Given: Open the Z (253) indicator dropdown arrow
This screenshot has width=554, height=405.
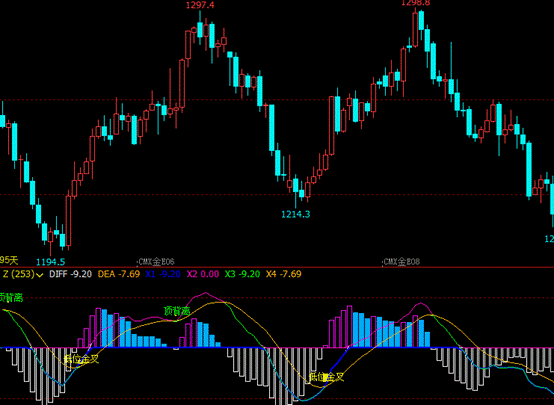Looking at the screenshot, I should point(40,275).
